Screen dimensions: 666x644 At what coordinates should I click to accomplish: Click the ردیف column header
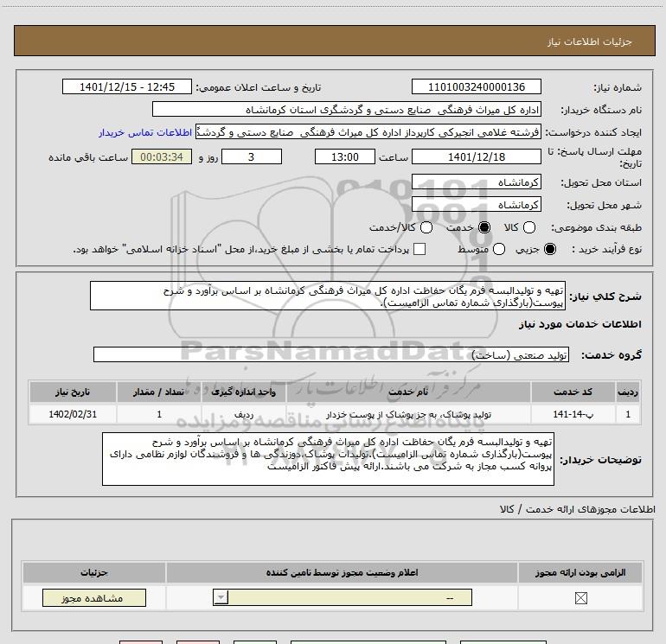coord(628,392)
